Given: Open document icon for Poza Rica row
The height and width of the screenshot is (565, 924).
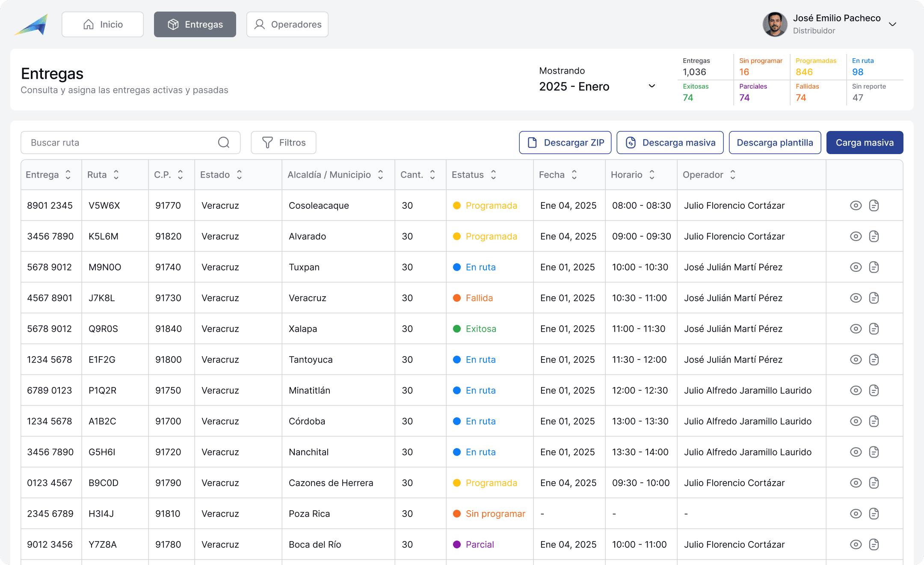Looking at the screenshot, I should (x=874, y=514).
